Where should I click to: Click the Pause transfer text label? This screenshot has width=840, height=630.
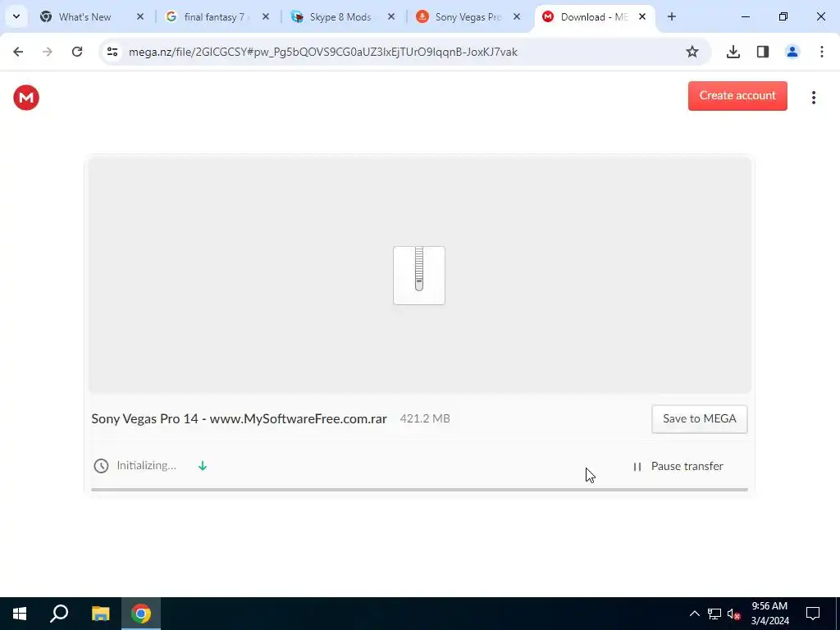coord(687,466)
